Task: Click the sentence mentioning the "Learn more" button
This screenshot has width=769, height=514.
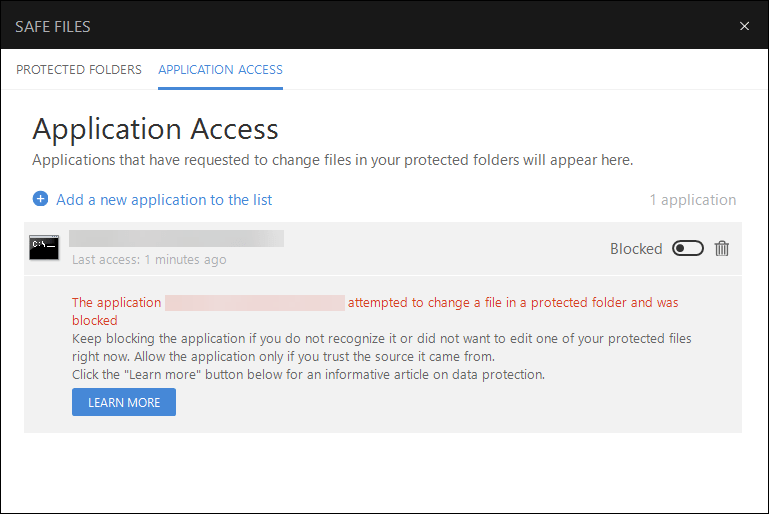Action: [308, 375]
